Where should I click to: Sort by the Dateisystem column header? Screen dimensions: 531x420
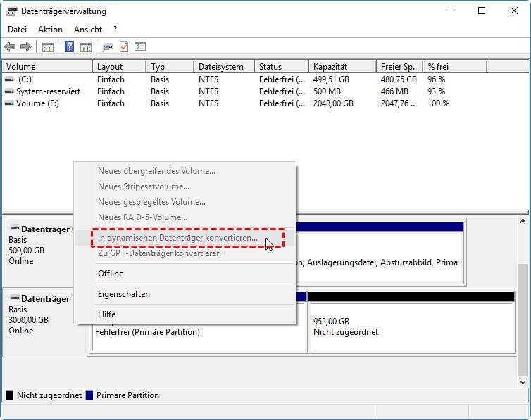(224, 67)
